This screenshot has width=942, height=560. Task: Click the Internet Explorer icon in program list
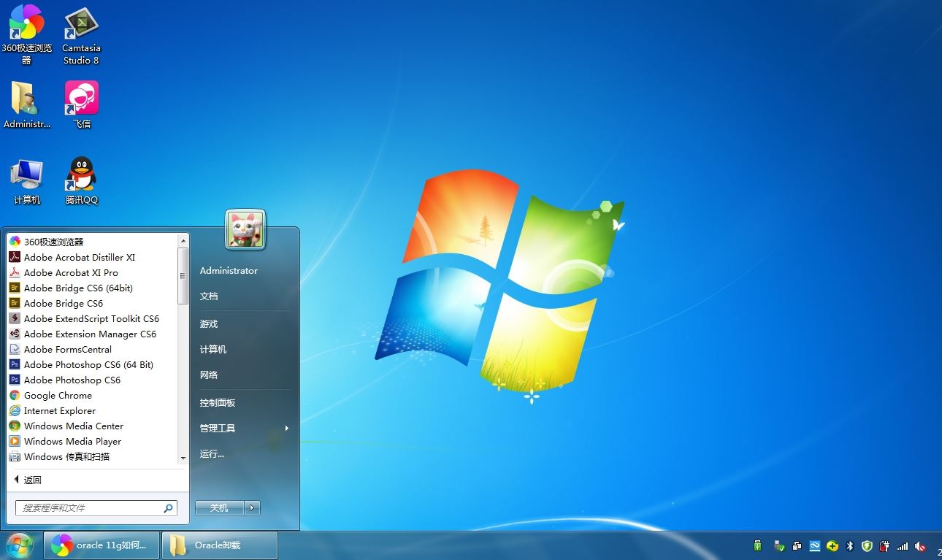click(x=15, y=410)
